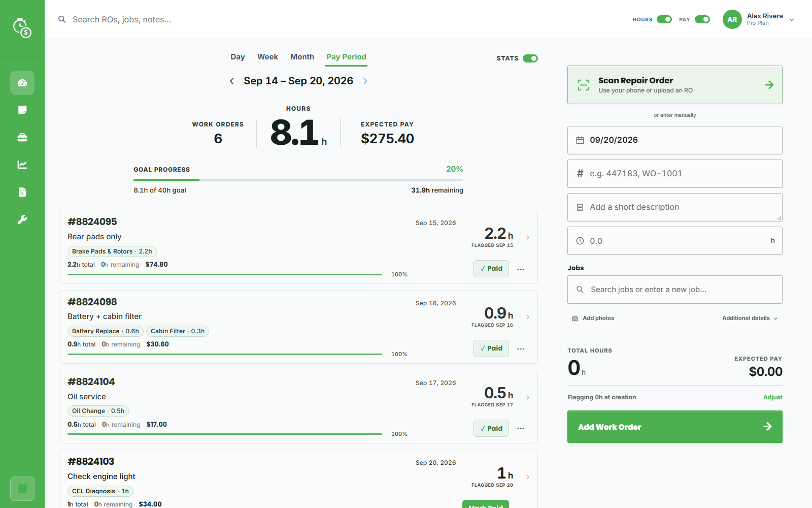Open the notes sidebar icon
812x508 pixels.
coord(22,110)
